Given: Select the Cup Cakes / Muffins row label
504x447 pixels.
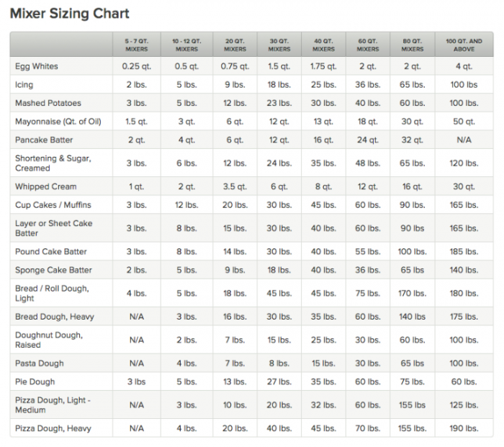Looking at the screenshot, I should (x=53, y=204).
